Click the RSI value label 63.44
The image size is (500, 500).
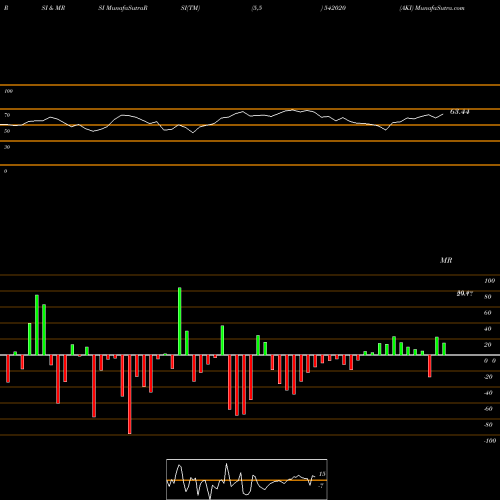(x=460, y=112)
